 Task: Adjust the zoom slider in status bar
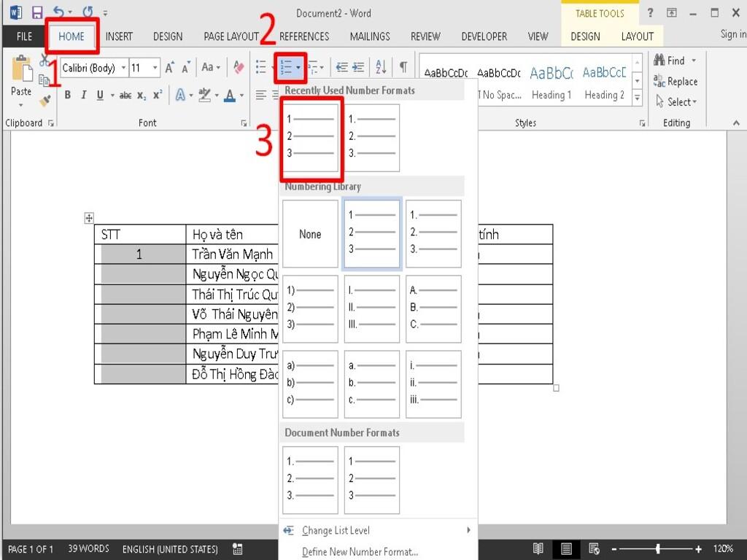coord(658,549)
